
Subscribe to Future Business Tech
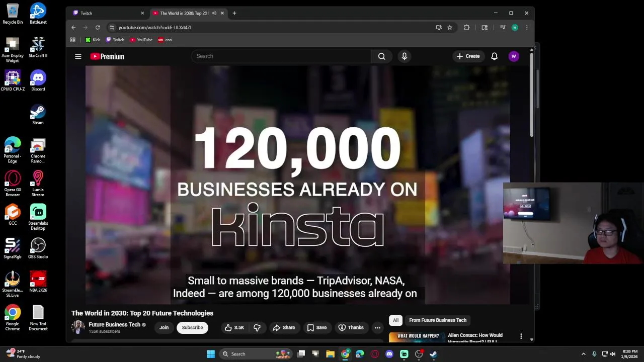coord(192,328)
